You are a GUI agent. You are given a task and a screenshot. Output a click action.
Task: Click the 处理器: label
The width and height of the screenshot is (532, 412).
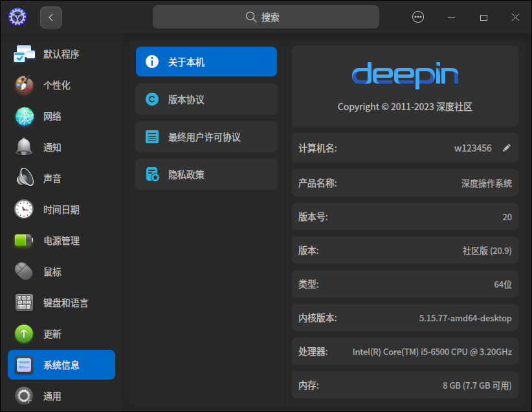tap(313, 352)
